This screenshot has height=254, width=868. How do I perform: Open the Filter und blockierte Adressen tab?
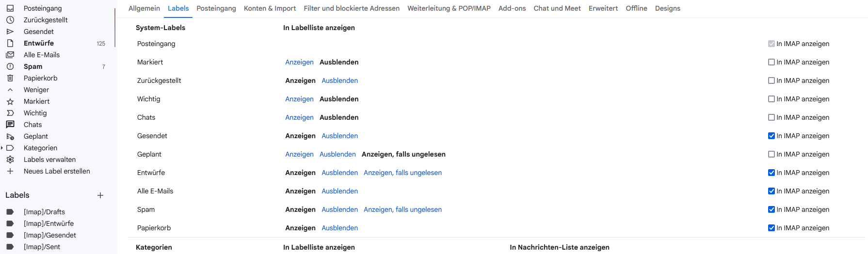[x=352, y=8]
